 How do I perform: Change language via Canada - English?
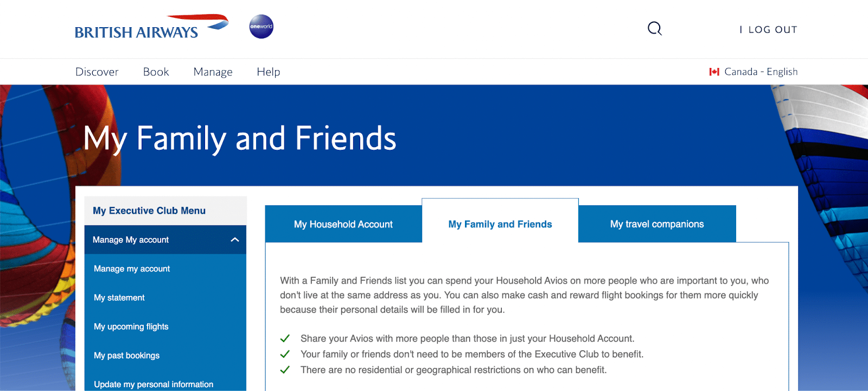(x=761, y=72)
